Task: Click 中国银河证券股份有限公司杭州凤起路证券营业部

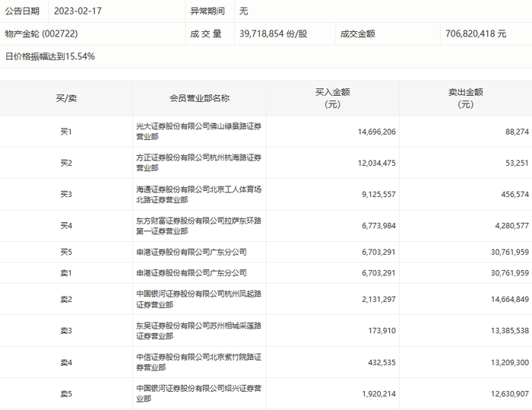Action: [x=199, y=299]
